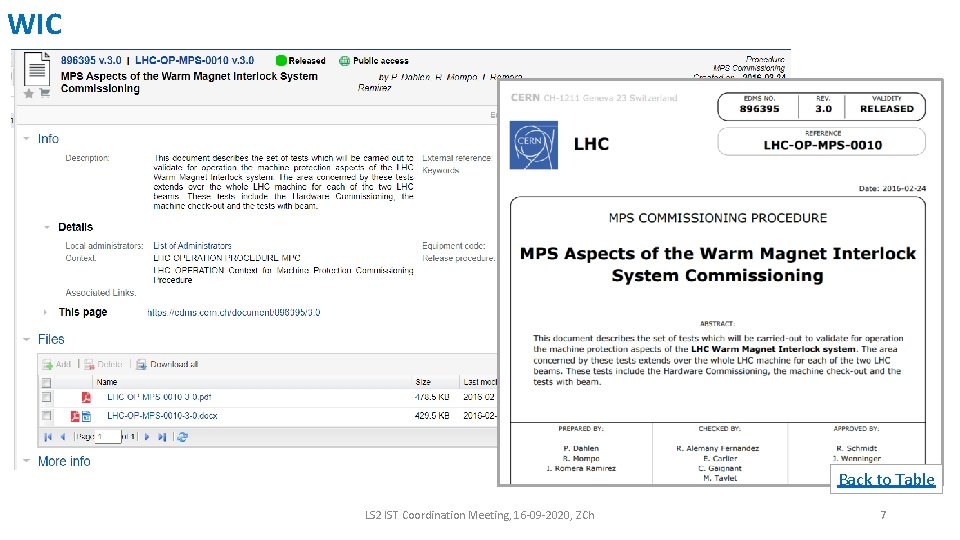Sort files by Name column header
Viewport: 960px width, 540px height.
(x=107, y=382)
